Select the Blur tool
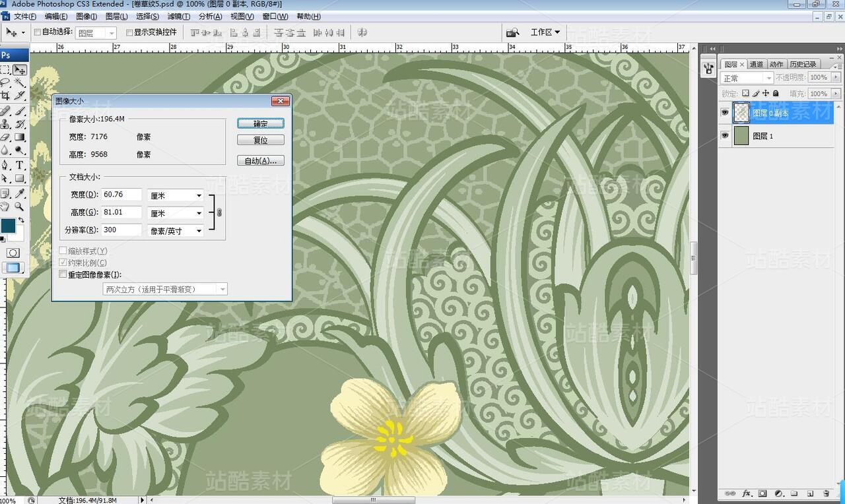Viewport: 845px width, 504px height. pos(5,151)
